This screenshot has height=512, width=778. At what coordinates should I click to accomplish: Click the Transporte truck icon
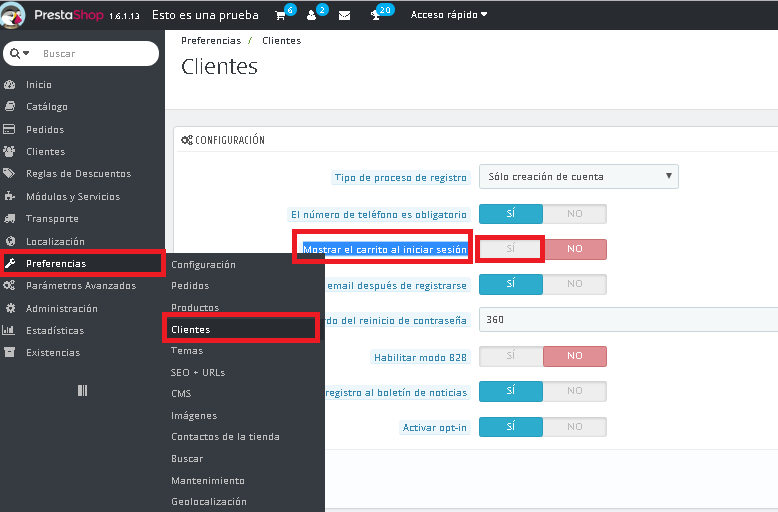point(10,219)
